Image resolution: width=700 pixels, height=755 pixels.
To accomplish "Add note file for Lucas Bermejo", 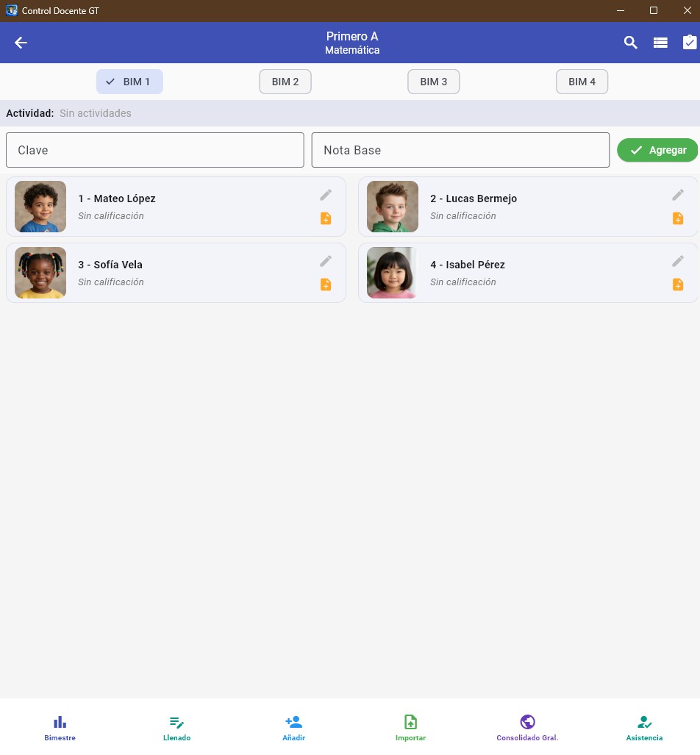I will [x=678, y=218].
